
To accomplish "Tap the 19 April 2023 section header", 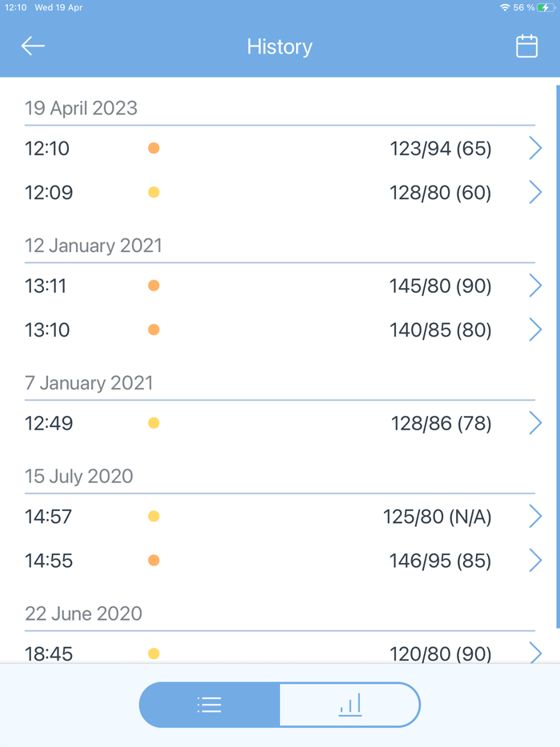I will pos(81,107).
